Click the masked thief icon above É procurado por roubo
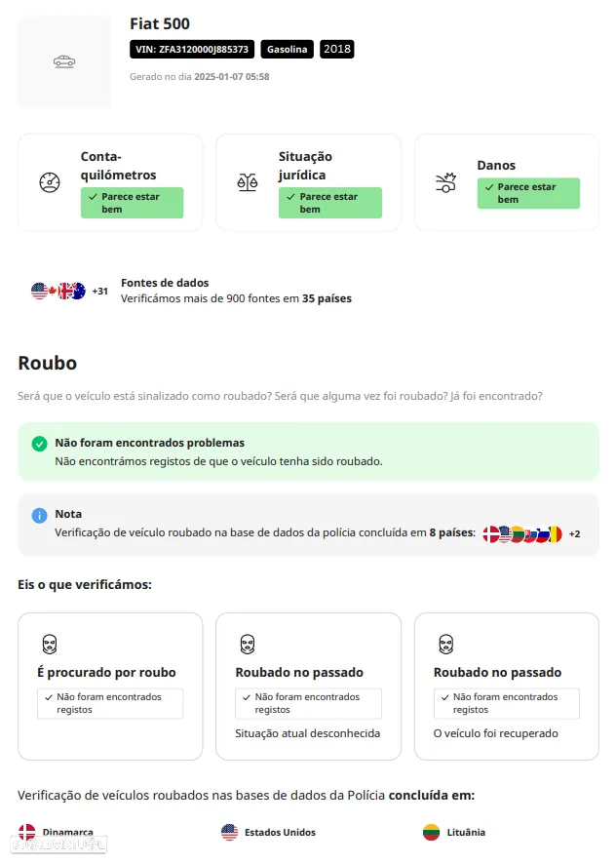The height and width of the screenshot is (864, 616). coord(50,644)
